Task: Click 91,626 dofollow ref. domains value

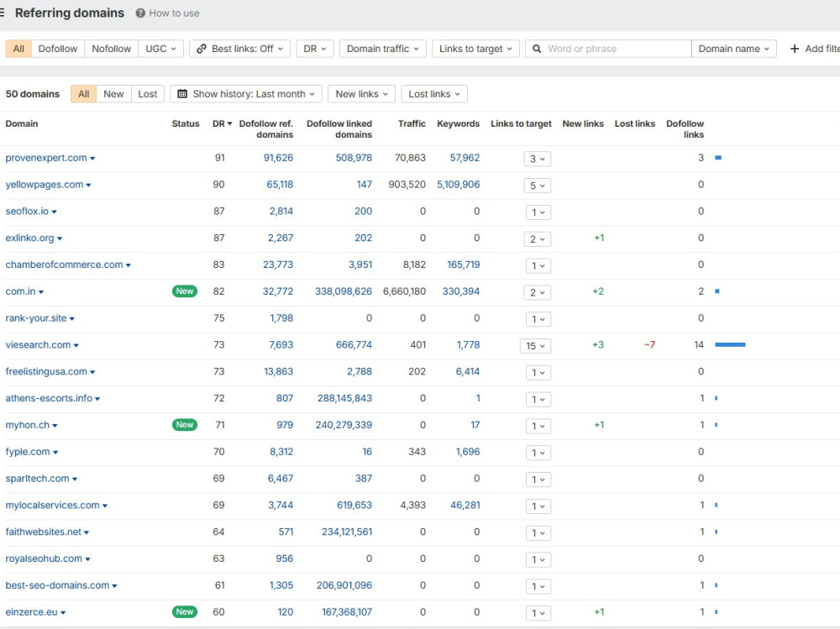Action: click(278, 158)
